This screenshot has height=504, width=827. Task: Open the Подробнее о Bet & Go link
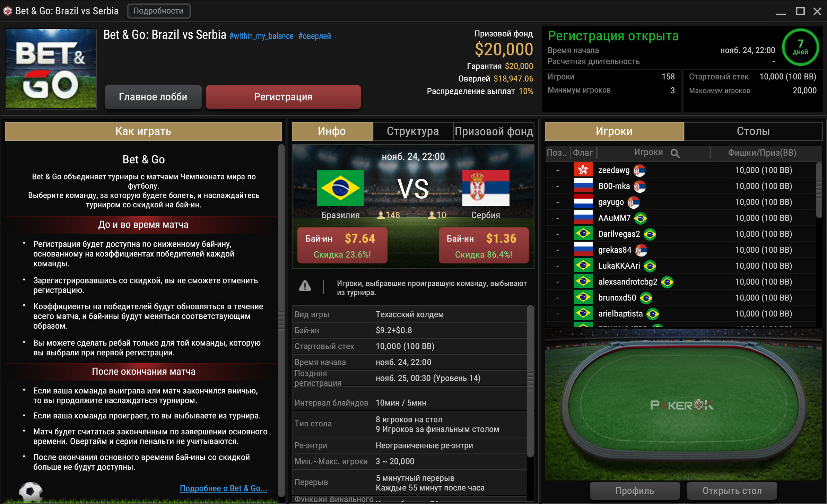(224, 488)
